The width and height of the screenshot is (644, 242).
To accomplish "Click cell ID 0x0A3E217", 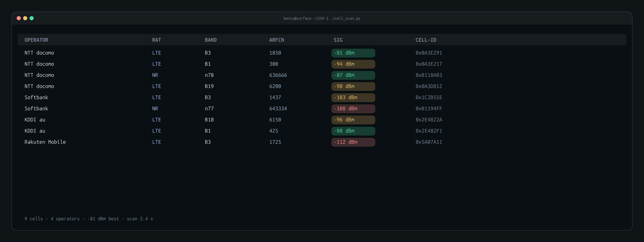I will pos(429,64).
